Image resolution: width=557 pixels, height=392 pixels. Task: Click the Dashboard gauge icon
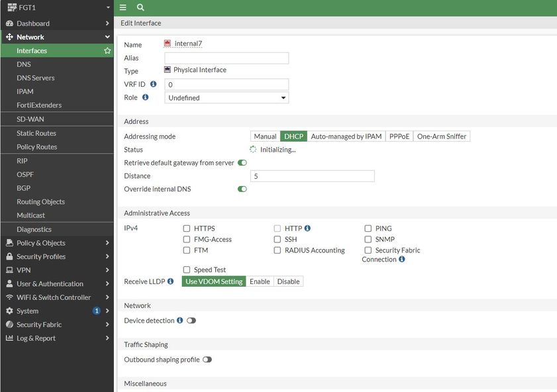tap(9, 23)
